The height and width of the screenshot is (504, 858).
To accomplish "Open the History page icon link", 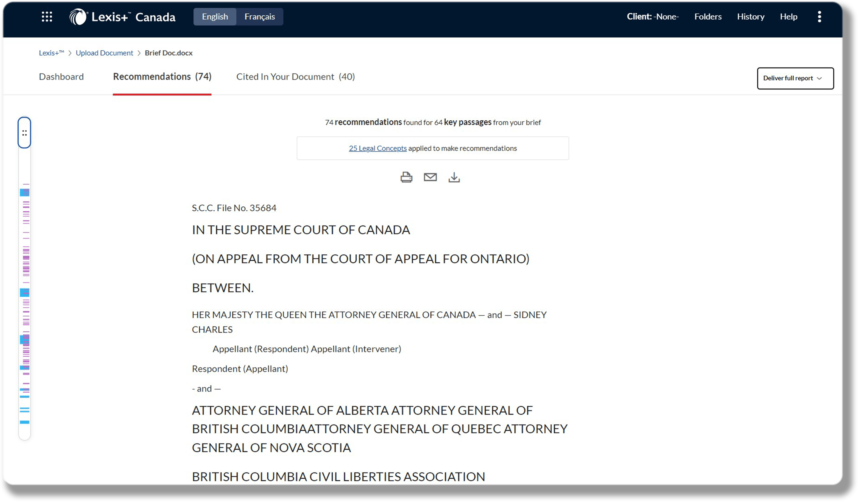I will tap(750, 16).
